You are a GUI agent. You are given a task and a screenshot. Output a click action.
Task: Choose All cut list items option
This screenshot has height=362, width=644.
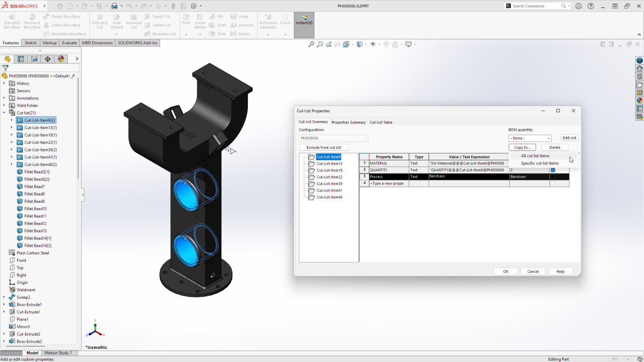point(535,155)
